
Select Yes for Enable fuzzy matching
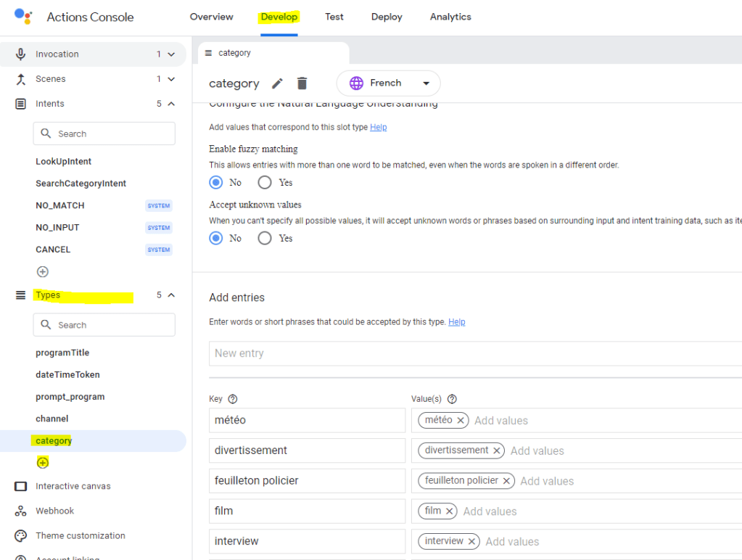pos(265,182)
